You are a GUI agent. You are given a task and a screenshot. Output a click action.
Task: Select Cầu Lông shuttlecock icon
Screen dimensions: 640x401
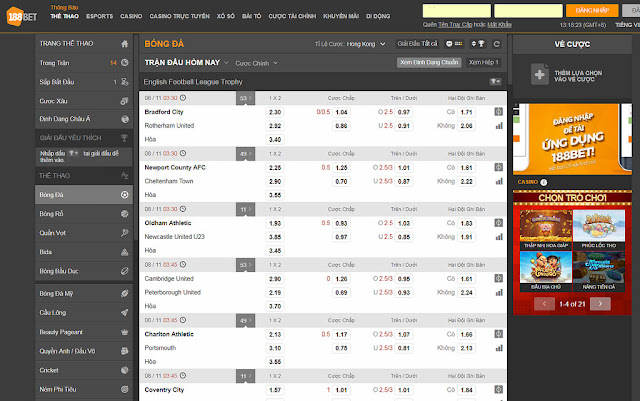[x=124, y=312]
